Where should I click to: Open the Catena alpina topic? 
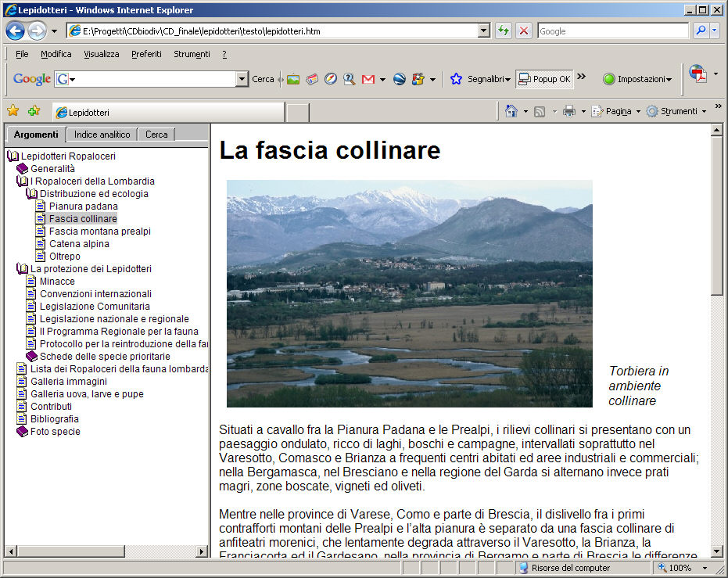[x=80, y=244]
